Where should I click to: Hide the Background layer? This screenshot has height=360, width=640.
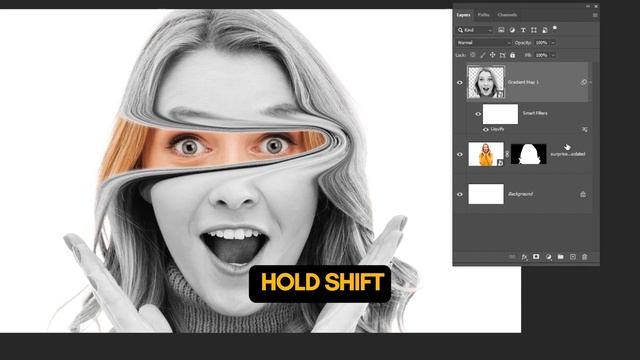pyautogui.click(x=460, y=194)
